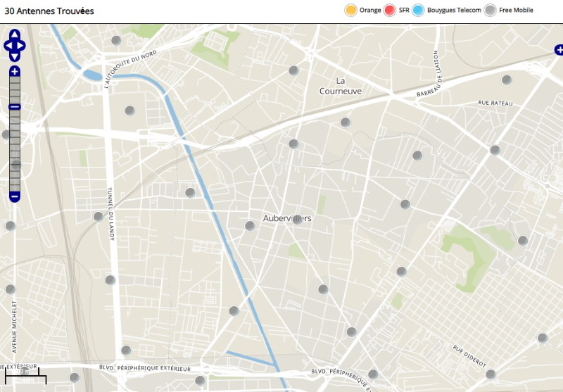563x392 pixels.
Task: Click the zoom slider handle
Action: pyautogui.click(x=15, y=106)
